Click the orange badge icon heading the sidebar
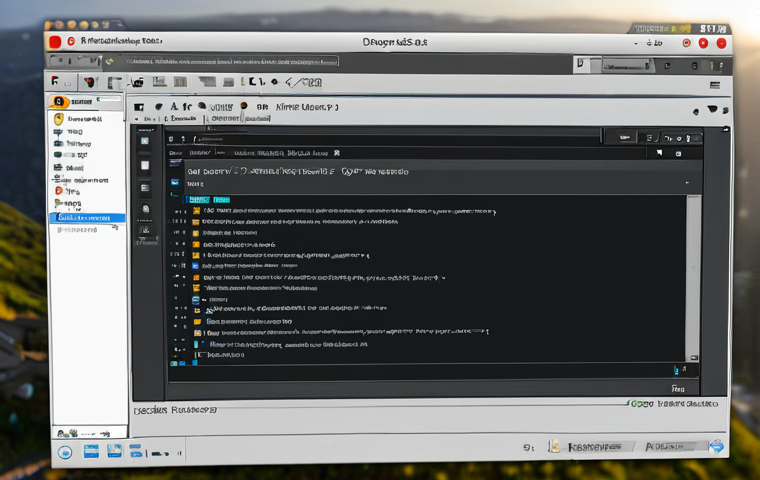Image resolution: width=760 pixels, height=480 pixels. (x=59, y=102)
